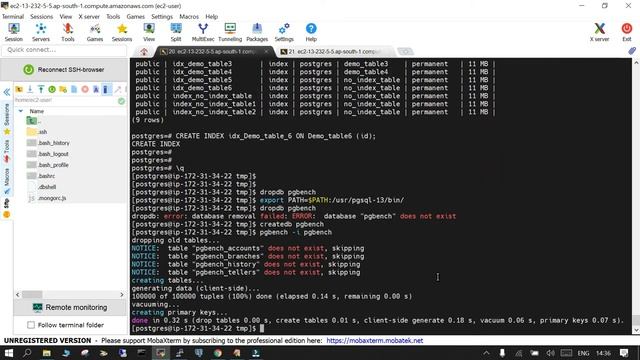This screenshot has width=640, height=360.
Task: Click in the Quick connect field
Action: [64, 50]
